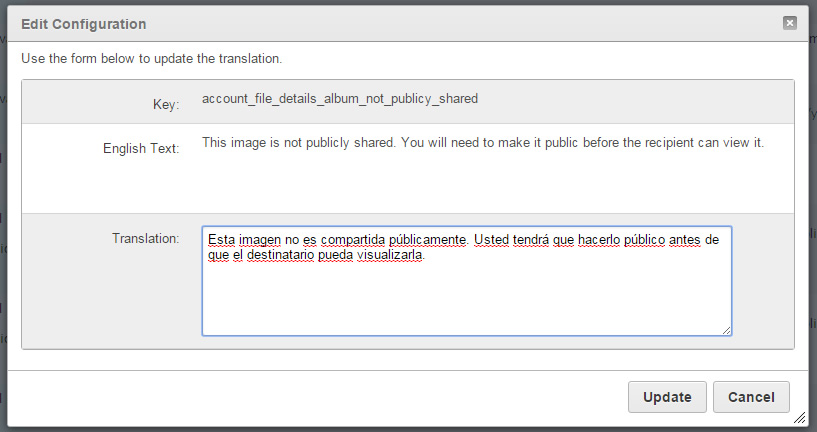Viewport: 817px width, 432px height.
Task: Click the Key label
Action: 166,104
